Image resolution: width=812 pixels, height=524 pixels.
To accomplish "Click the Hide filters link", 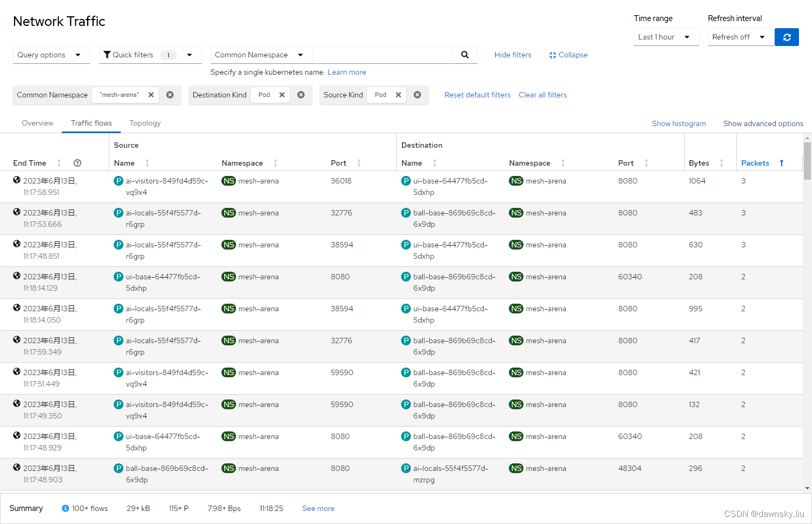I will (x=513, y=55).
